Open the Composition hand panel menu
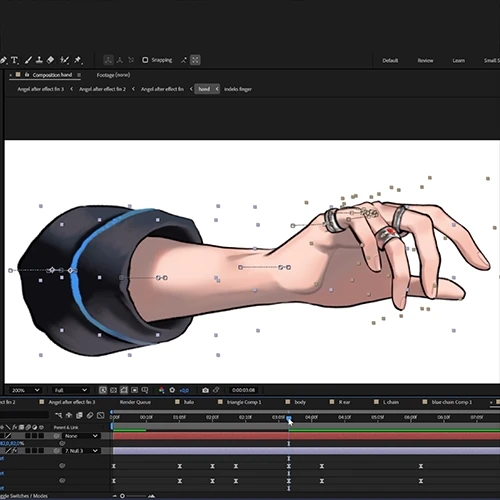 pyautogui.click(x=79, y=75)
